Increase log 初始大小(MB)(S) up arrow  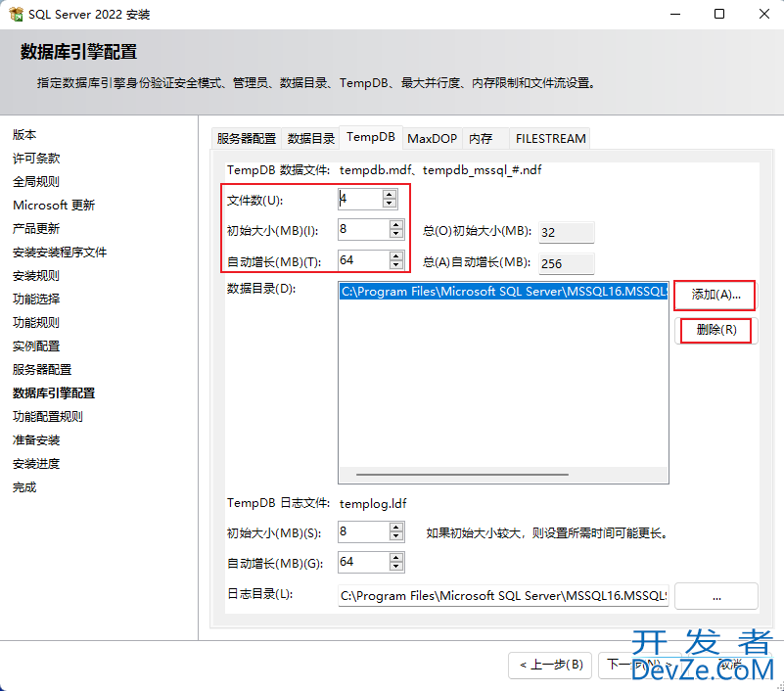pos(396,527)
